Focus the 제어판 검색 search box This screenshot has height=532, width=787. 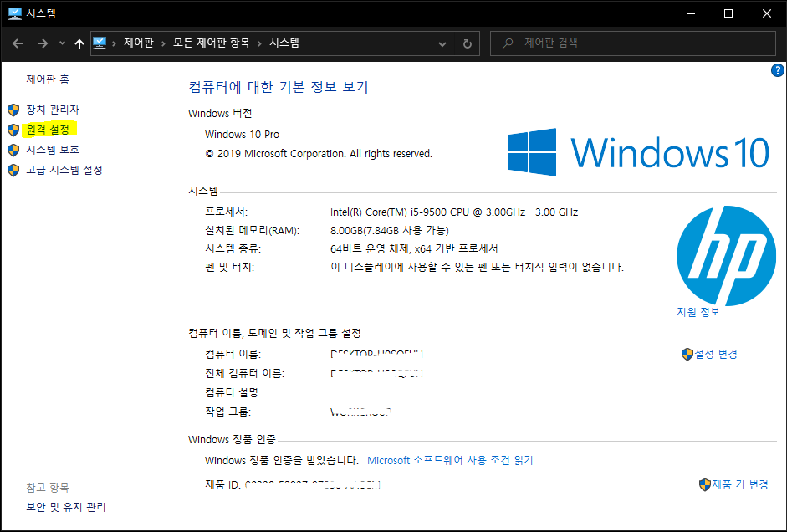[x=633, y=43]
